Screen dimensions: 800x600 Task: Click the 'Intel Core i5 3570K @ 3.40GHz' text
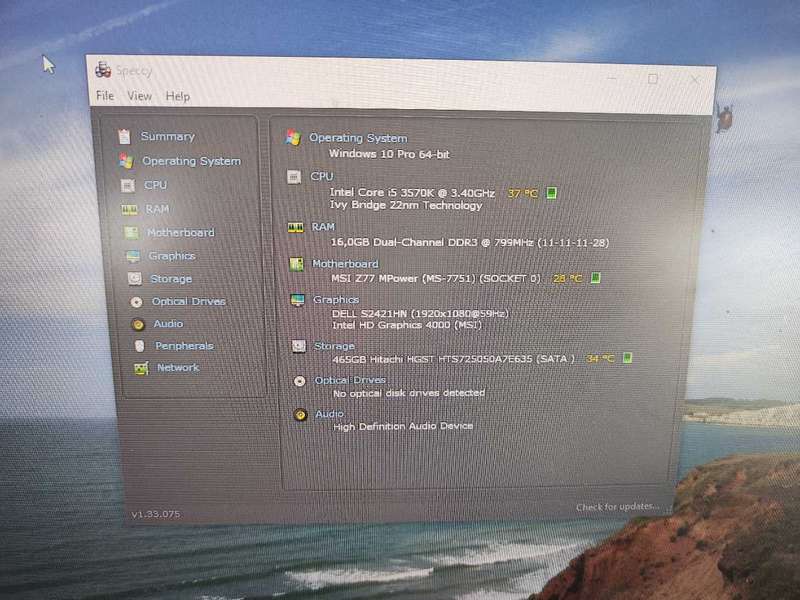(x=412, y=192)
